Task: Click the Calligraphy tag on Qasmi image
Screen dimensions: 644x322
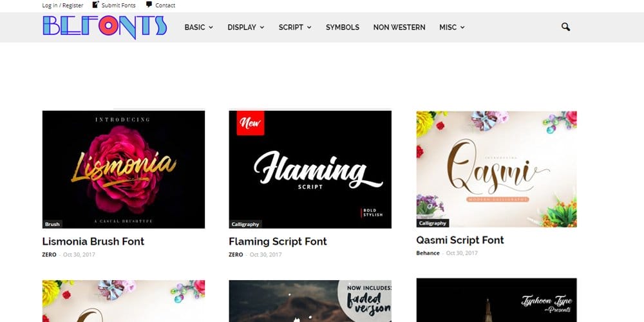Action: coord(433,223)
